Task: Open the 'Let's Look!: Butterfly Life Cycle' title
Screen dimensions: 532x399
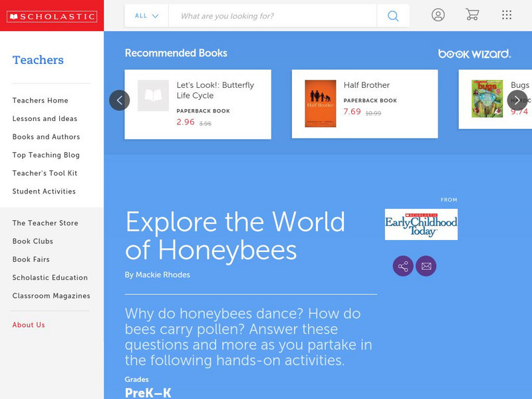Action: (x=215, y=90)
